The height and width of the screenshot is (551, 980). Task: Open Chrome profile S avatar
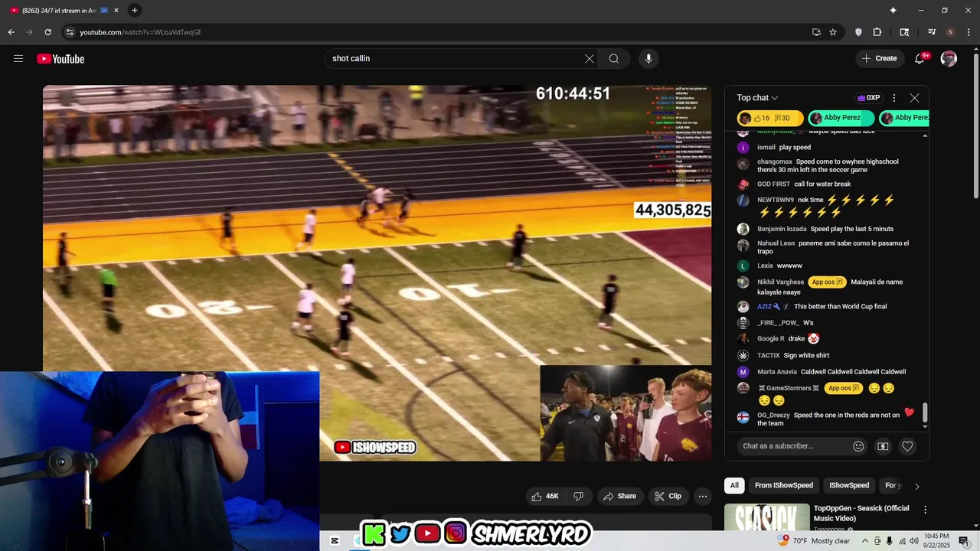pyautogui.click(x=950, y=32)
